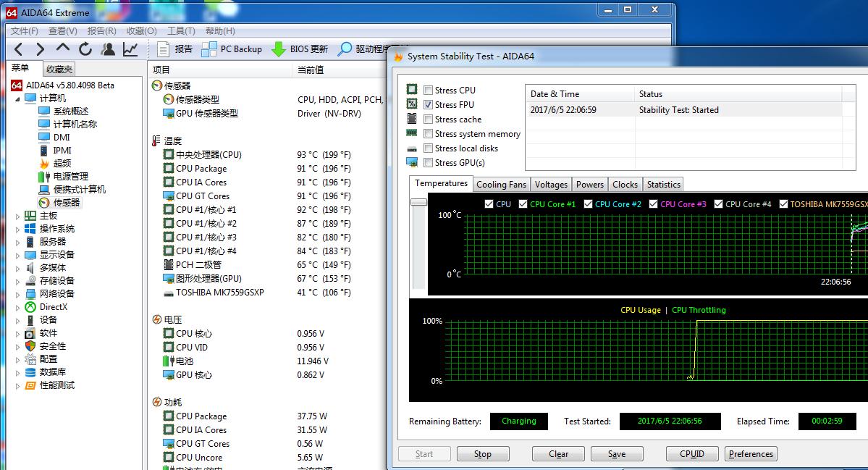
Task: Collapse the 计算机 tree node
Action: click(x=18, y=98)
